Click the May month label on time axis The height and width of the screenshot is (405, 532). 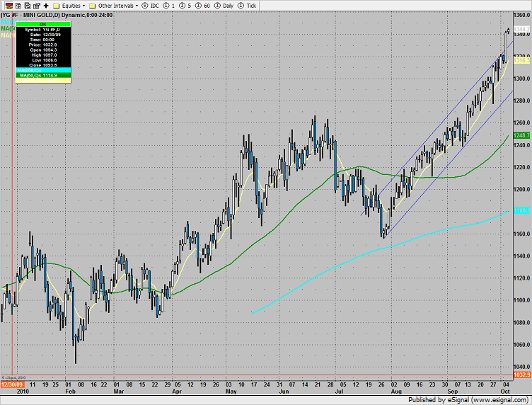point(231,392)
